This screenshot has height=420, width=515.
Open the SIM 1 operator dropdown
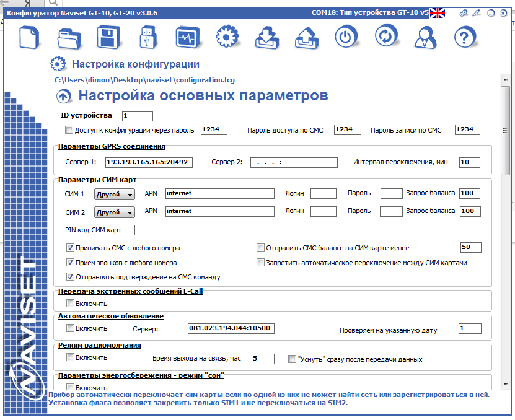click(115, 194)
